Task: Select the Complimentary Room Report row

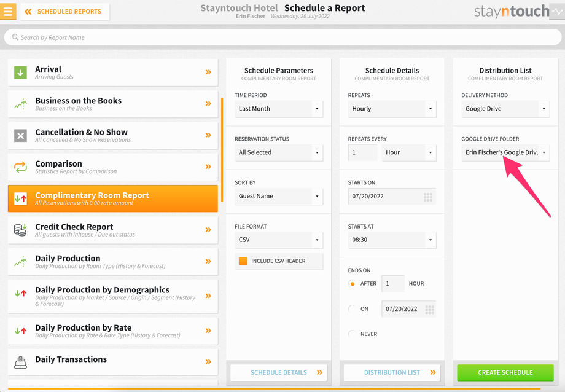Action: pos(113,198)
